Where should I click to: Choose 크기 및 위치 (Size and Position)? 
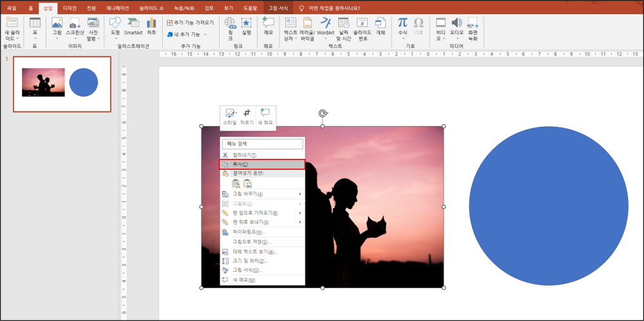point(263,261)
